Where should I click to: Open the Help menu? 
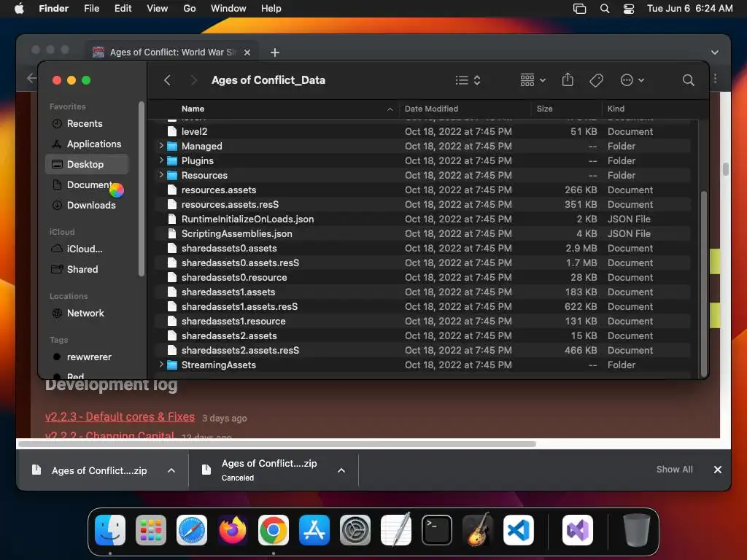coord(271,9)
